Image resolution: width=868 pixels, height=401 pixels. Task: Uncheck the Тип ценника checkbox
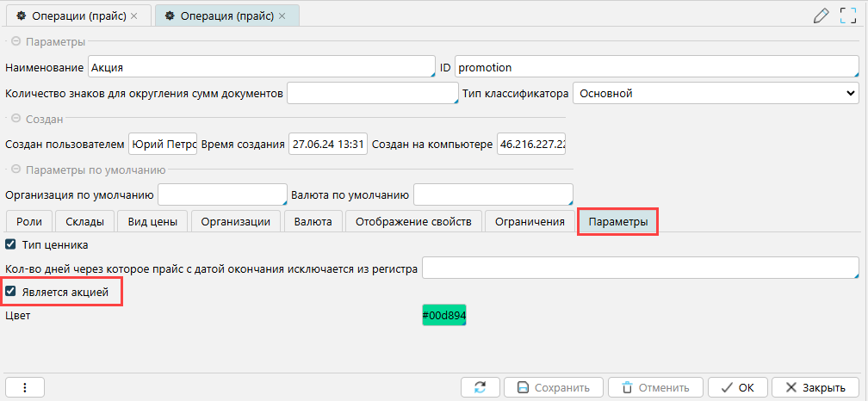11,244
